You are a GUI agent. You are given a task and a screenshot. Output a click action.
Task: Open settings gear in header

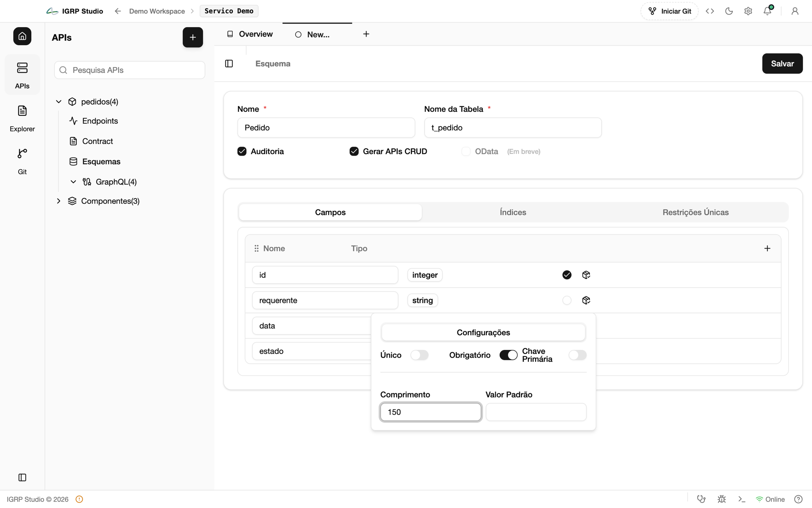748,11
